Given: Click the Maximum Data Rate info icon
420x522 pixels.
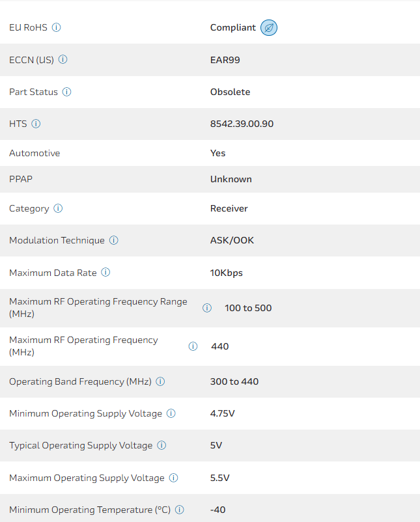Looking at the screenshot, I should point(105,273).
